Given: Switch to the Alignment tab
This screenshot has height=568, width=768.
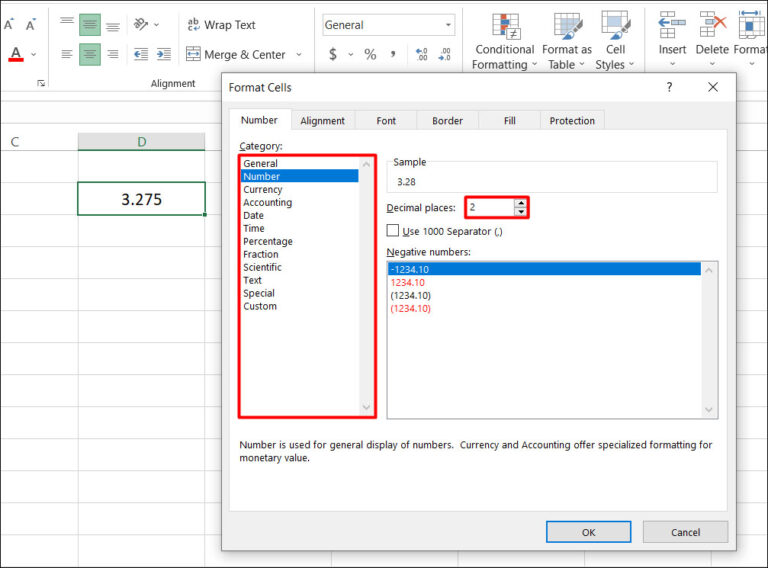Looking at the screenshot, I should (322, 121).
